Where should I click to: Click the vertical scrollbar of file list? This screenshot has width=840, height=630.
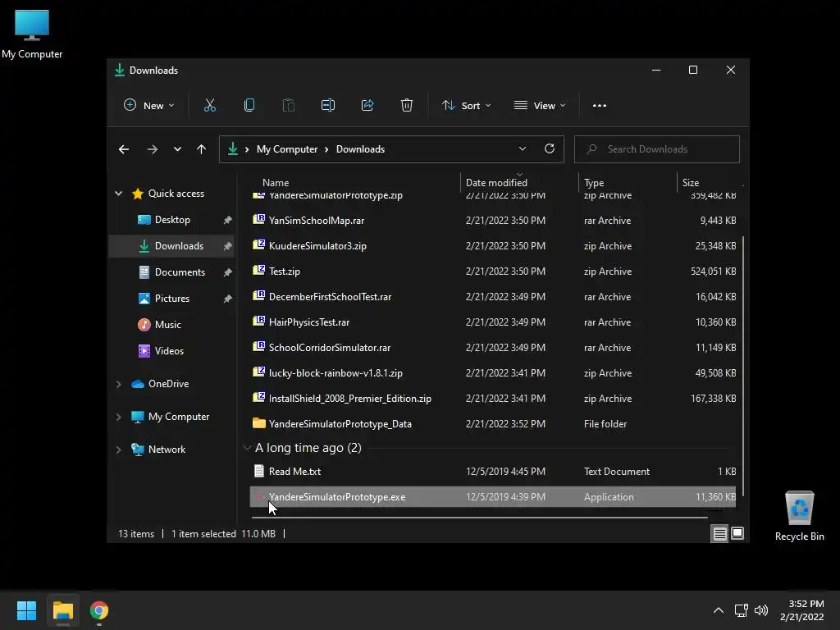pos(742,364)
